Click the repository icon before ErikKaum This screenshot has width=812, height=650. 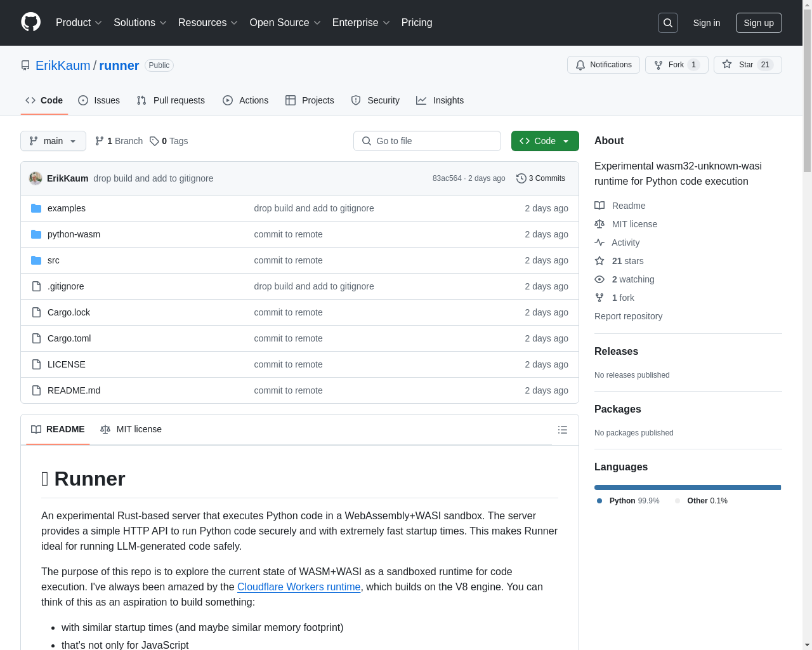(25, 65)
